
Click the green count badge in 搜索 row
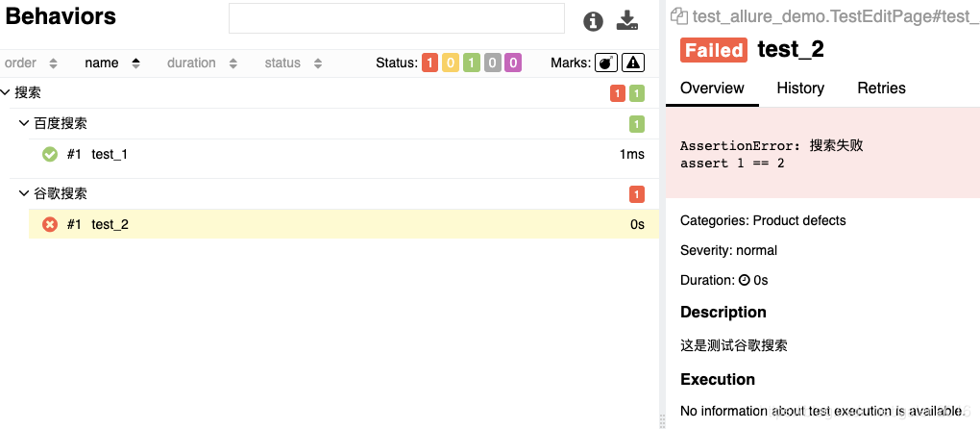pyautogui.click(x=636, y=94)
